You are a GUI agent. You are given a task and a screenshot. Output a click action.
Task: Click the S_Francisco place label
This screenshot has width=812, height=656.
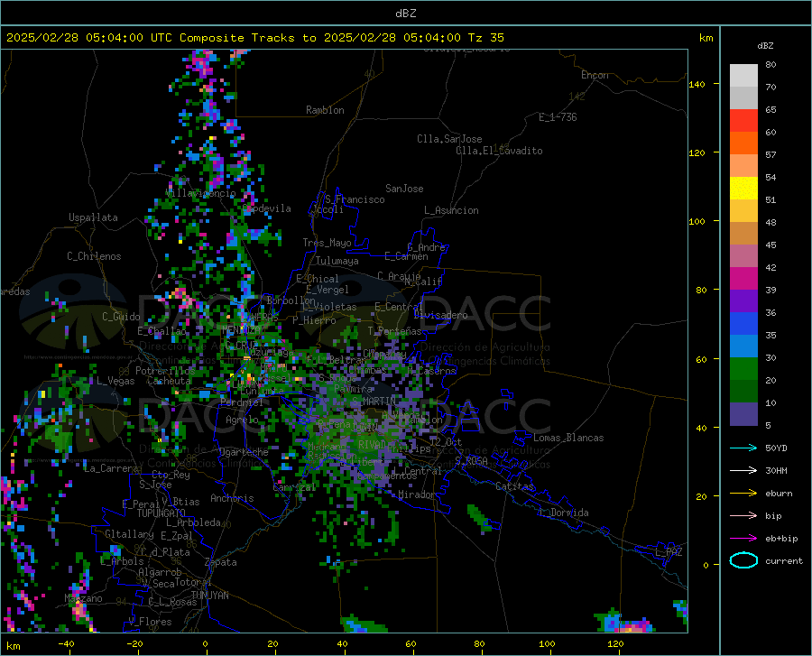[x=355, y=199]
